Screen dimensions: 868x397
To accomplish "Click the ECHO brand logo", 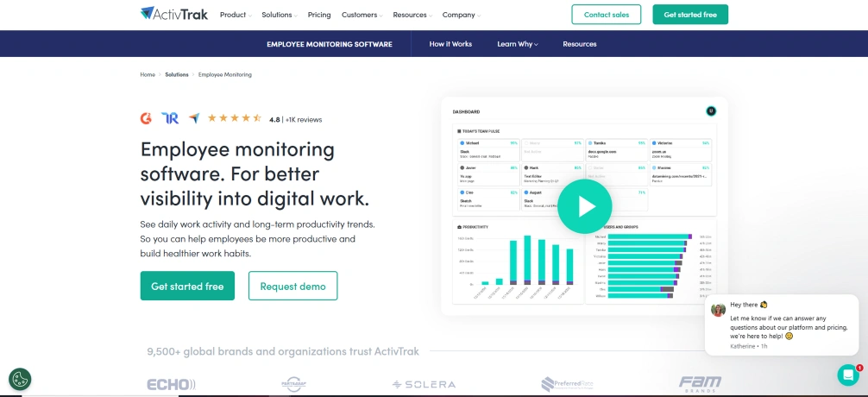I will pos(171,384).
